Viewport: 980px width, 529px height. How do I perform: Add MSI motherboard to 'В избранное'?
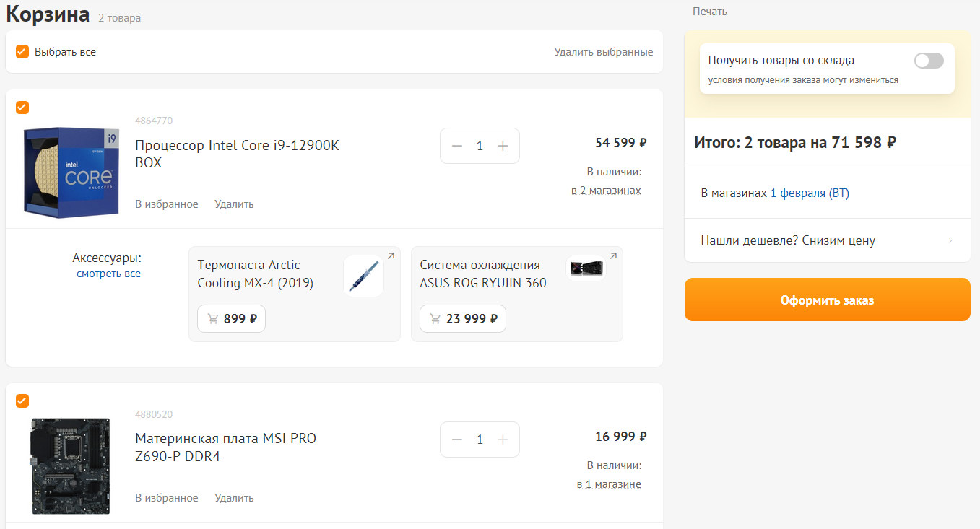(x=167, y=498)
